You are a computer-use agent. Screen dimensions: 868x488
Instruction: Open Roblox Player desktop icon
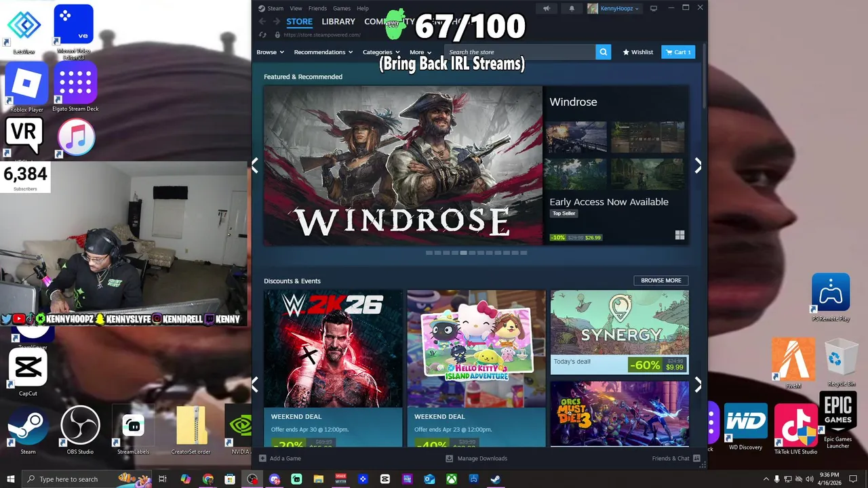pyautogui.click(x=26, y=88)
